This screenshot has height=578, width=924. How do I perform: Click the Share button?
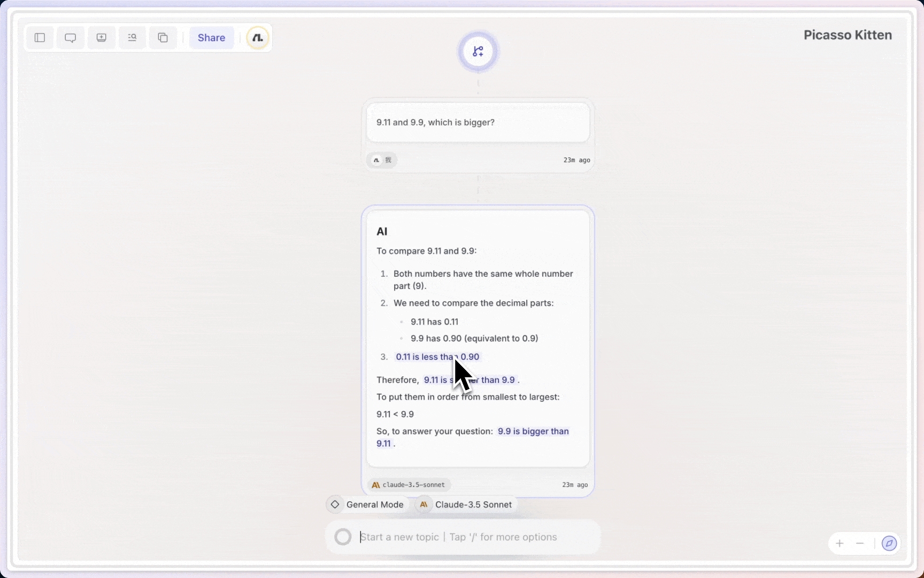tap(211, 37)
